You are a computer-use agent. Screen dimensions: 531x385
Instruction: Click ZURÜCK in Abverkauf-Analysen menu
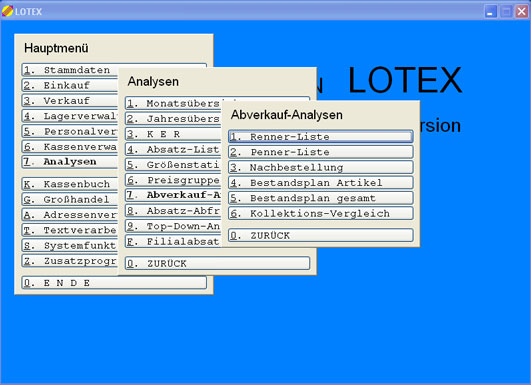coord(321,235)
